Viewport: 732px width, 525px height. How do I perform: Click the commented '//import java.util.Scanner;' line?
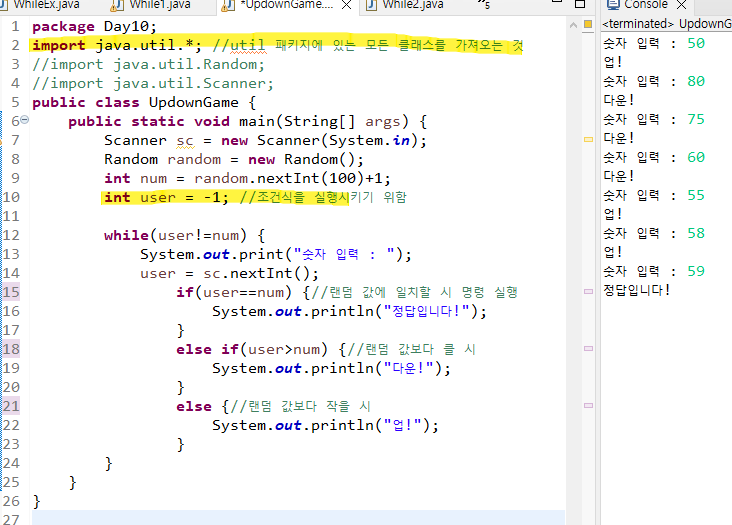[153, 84]
